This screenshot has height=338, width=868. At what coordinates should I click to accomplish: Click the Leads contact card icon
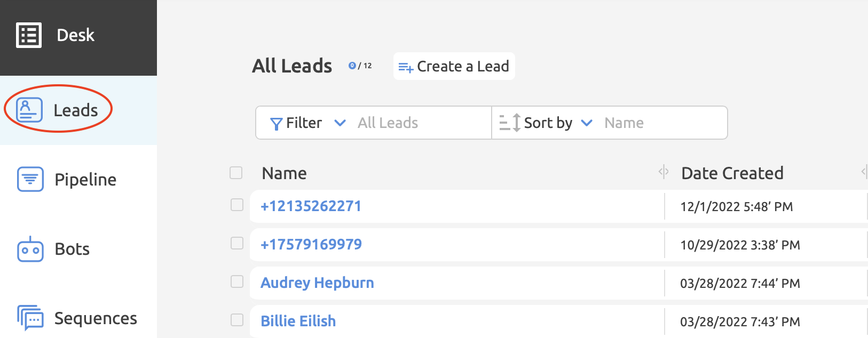coord(29,110)
